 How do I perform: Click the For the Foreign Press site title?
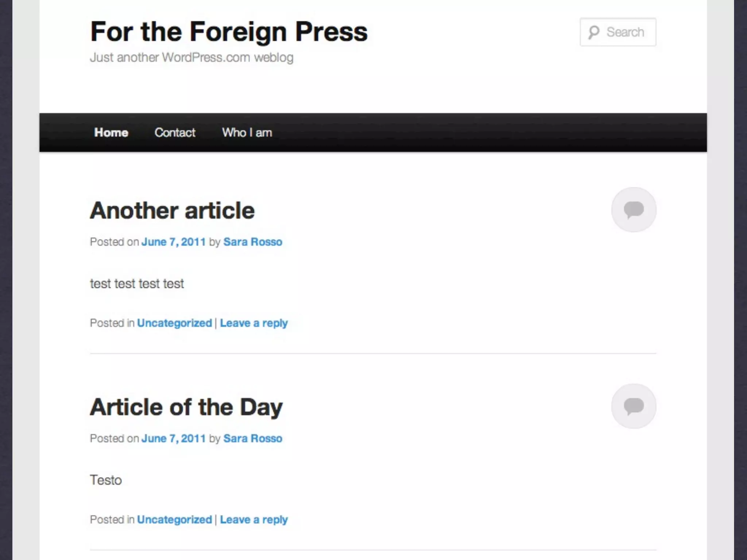[229, 32]
